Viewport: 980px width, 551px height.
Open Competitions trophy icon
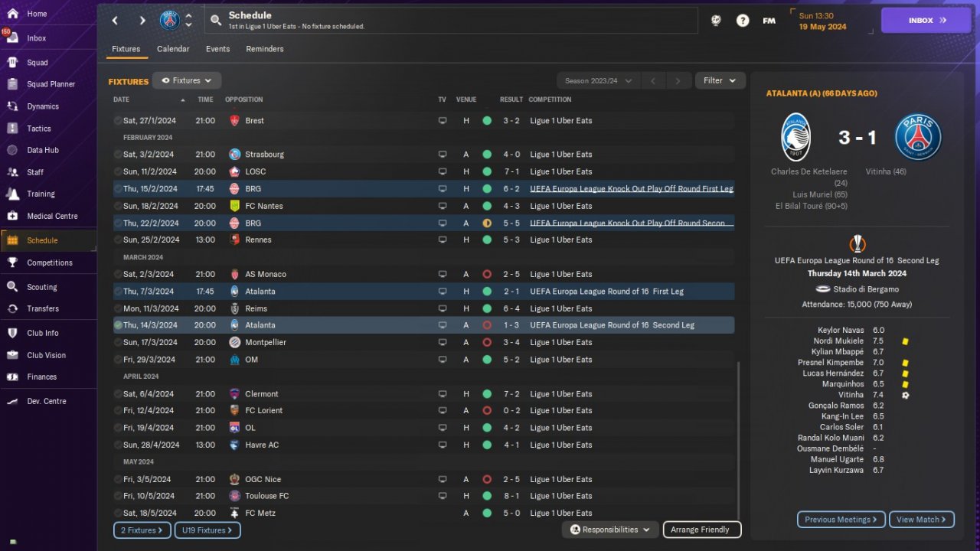12,262
